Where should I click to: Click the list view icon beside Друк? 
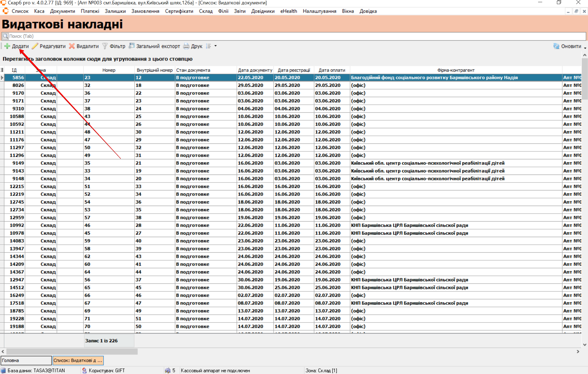[209, 46]
